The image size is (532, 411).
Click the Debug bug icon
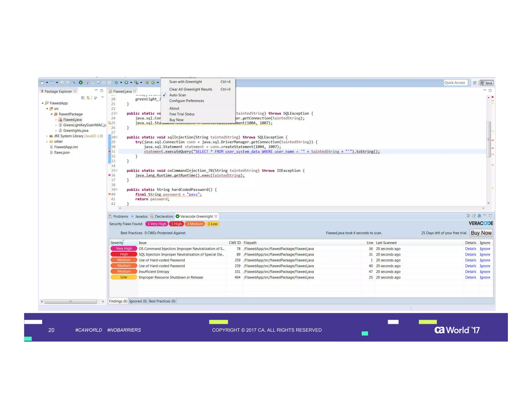(116, 83)
